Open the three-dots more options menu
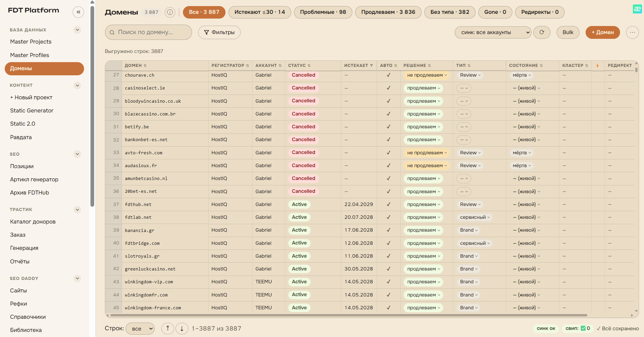Image resolution: width=644 pixels, height=337 pixels. (x=632, y=32)
